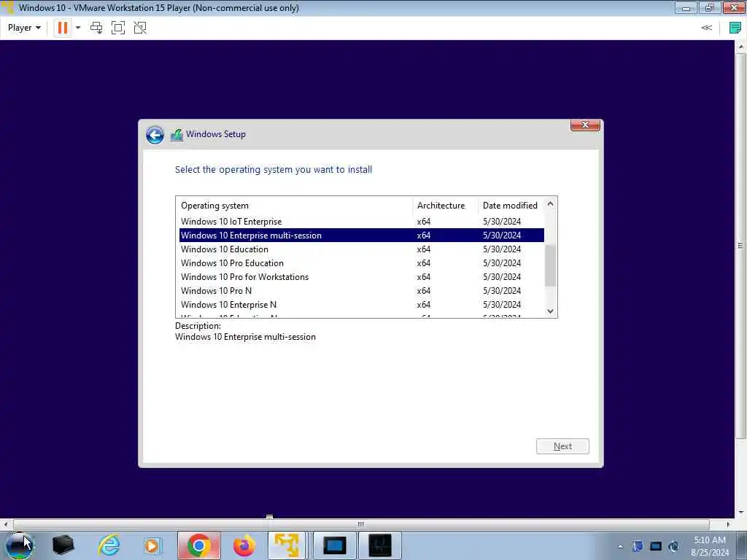Click the x64 cell of Windows 10 Education

[x=424, y=249]
